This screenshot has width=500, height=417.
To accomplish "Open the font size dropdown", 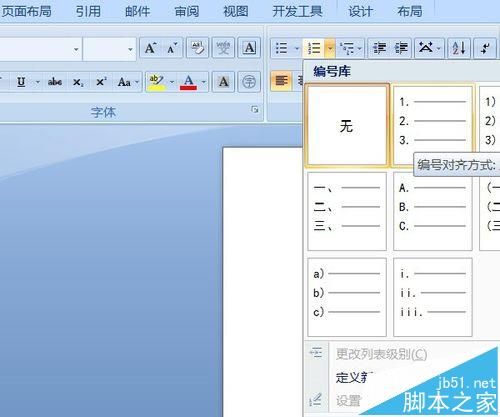I will point(130,49).
